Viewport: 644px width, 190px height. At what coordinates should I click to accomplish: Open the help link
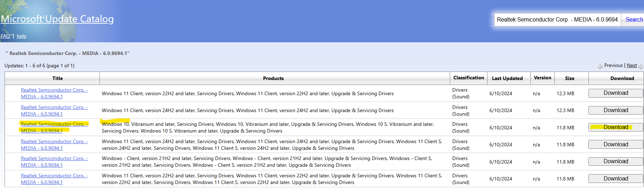(x=21, y=36)
